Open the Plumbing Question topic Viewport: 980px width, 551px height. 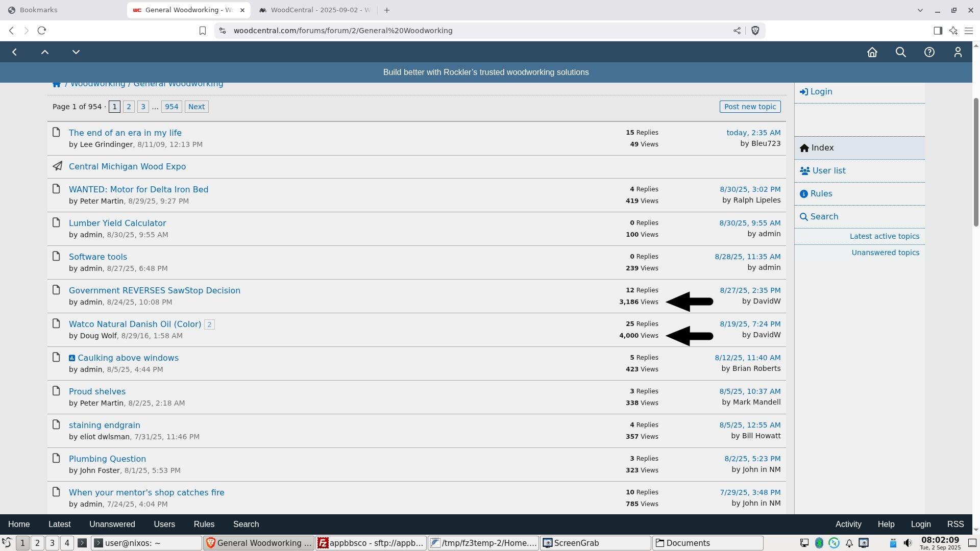[107, 459]
